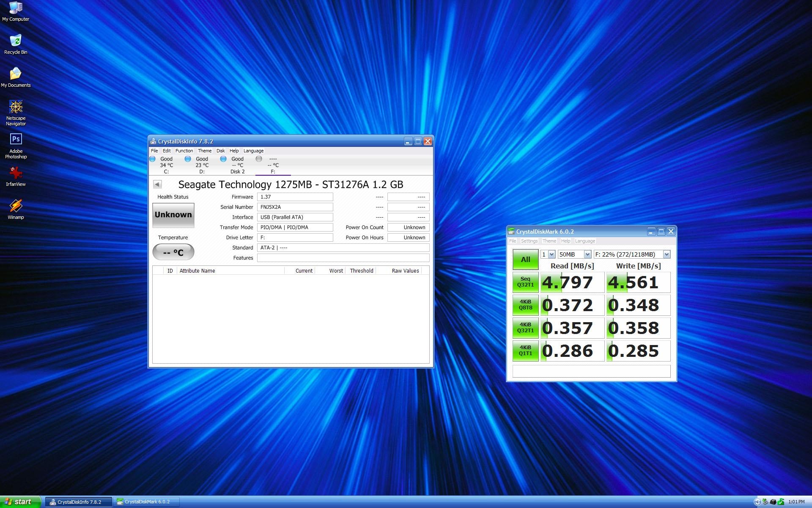
Task: Select the Adobe Photoshop desktop icon
Action: [x=16, y=146]
